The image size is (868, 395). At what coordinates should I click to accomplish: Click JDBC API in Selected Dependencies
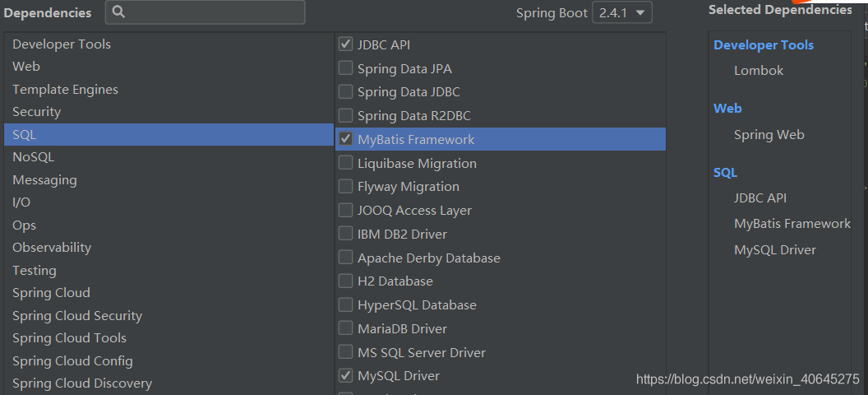(x=760, y=197)
